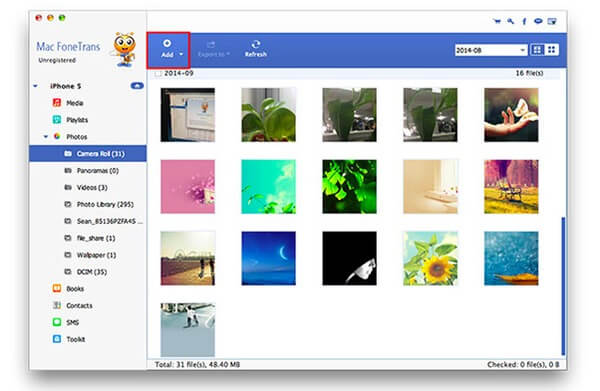600x391 pixels.
Task: Open the dropdown arrow beside Add
Action: pyautogui.click(x=181, y=54)
